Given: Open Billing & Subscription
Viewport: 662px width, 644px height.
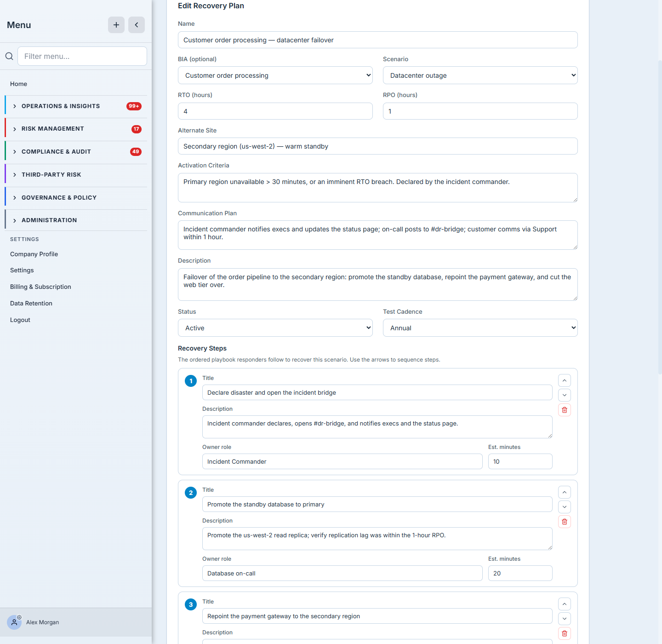Looking at the screenshot, I should click(40, 287).
